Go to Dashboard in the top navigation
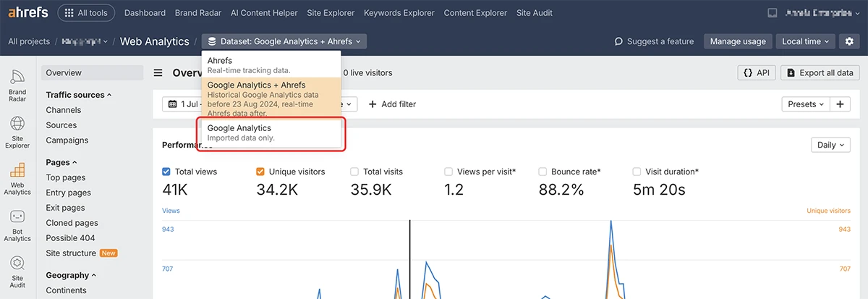Screen dimensions: 868x299 (145, 13)
